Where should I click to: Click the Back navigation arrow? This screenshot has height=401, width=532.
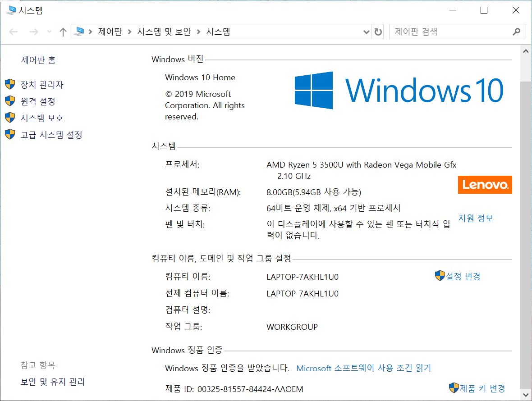tap(13, 32)
